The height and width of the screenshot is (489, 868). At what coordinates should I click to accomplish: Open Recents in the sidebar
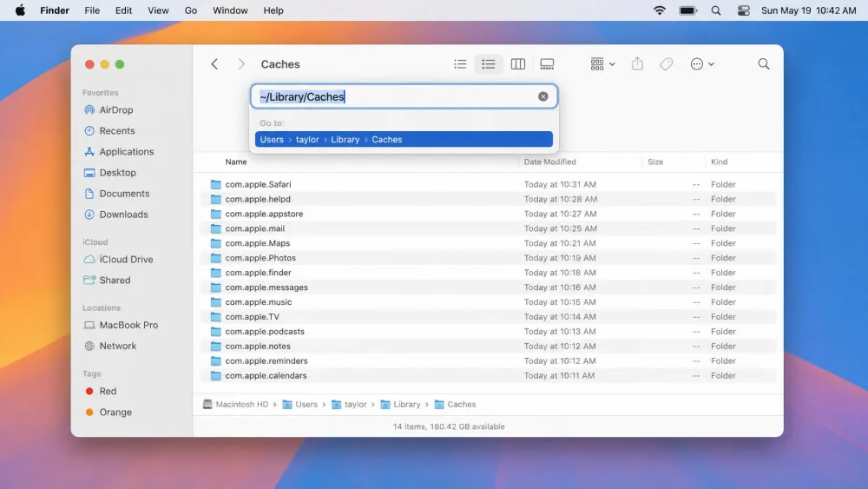[x=117, y=130]
